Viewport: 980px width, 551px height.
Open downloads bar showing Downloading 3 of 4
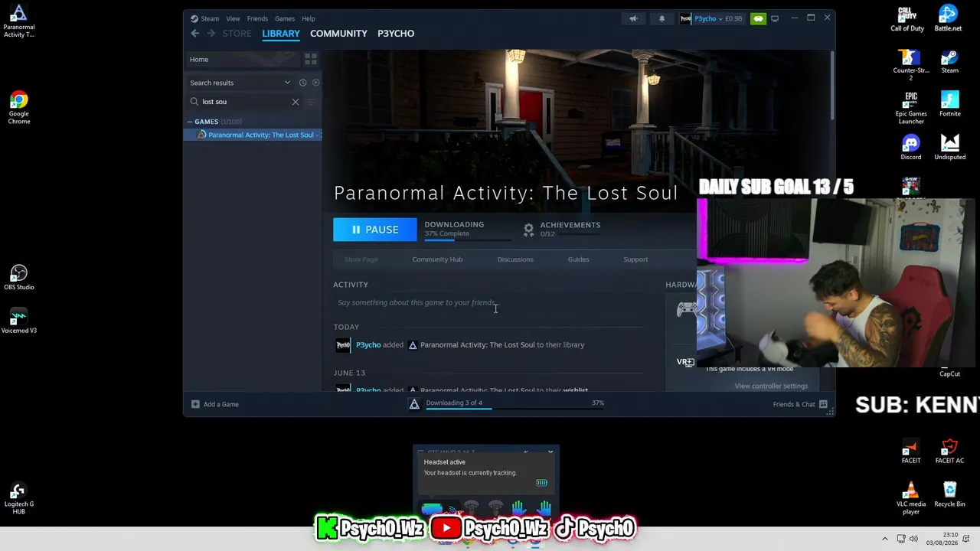coord(508,403)
